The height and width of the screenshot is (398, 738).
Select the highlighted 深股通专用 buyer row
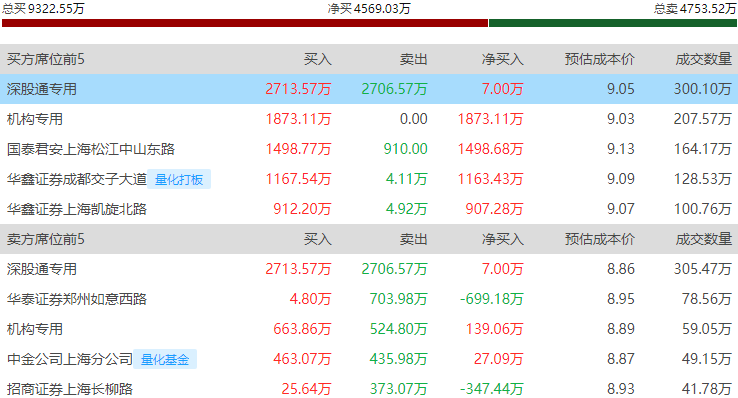pos(369,89)
